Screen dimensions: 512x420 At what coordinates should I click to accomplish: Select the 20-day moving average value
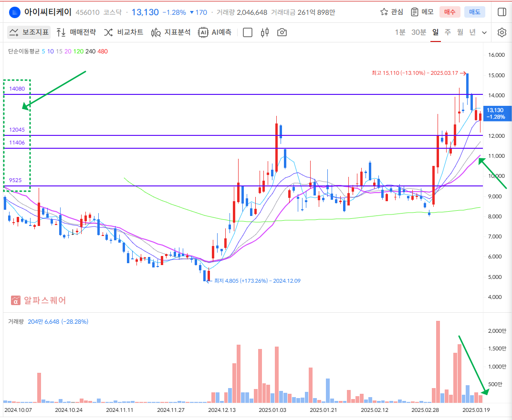tap(68, 51)
